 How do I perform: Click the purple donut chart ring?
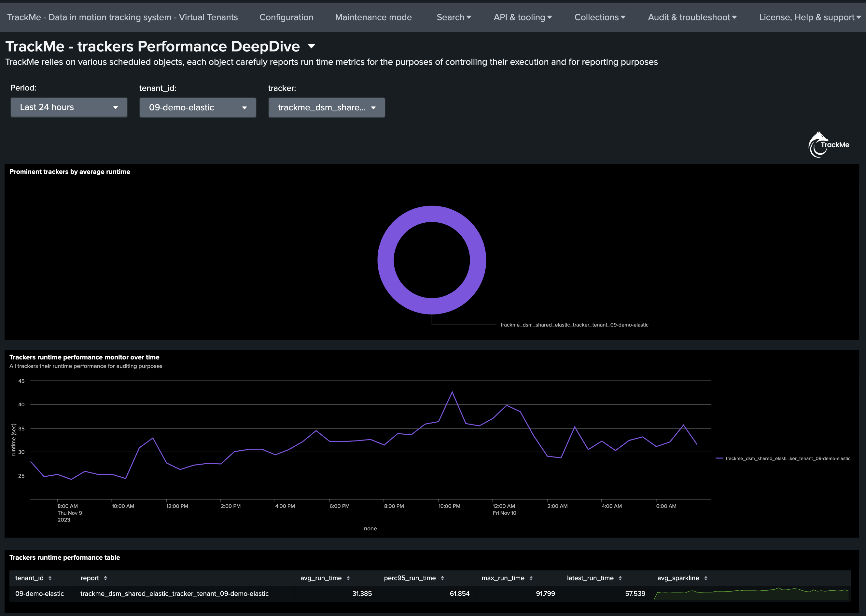(x=432, y=214)
